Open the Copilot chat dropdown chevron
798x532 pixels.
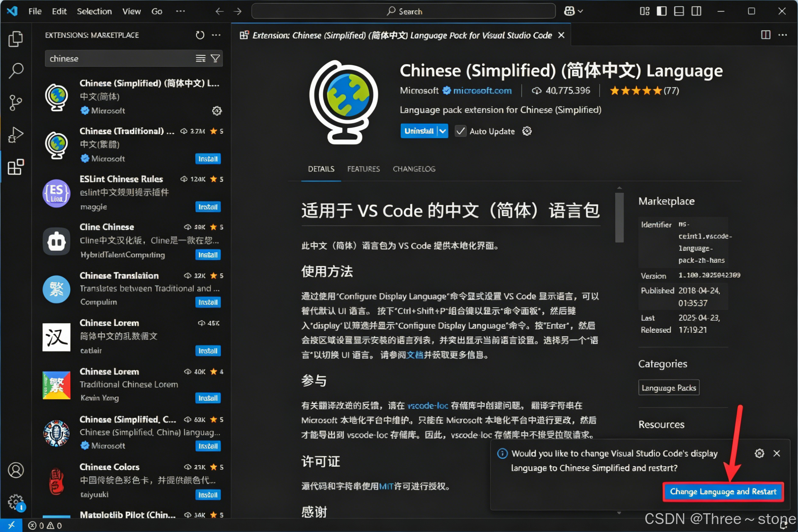pos(580,11)
